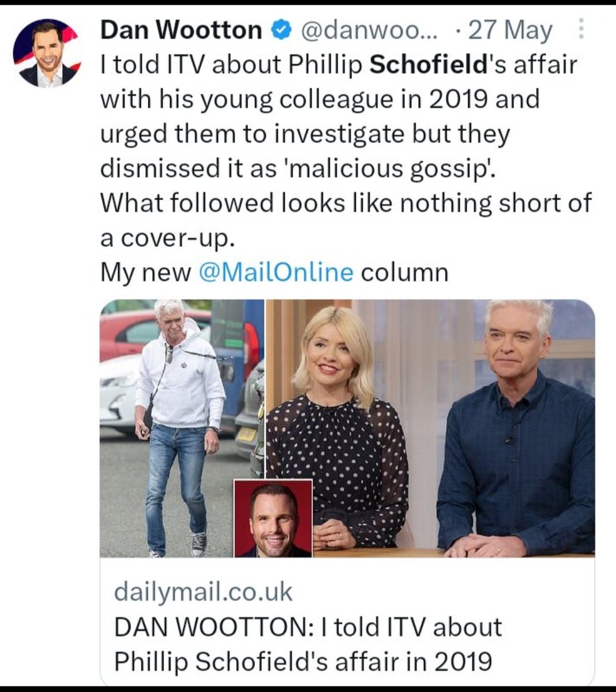Open the article headline about ITV affair 2019
The height and width of the screenshot is (692, 616).
[x=308, y=644]
